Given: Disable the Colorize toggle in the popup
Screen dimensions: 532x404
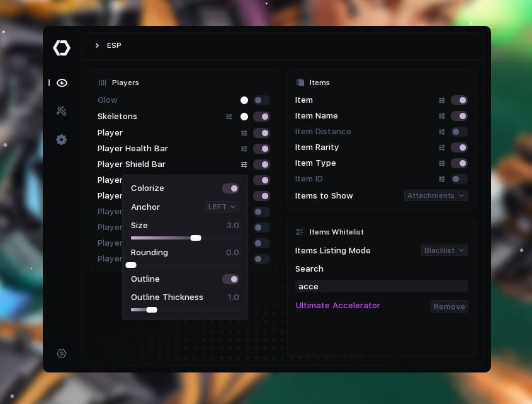Looking at the screenshot, I should coord(230,188).
